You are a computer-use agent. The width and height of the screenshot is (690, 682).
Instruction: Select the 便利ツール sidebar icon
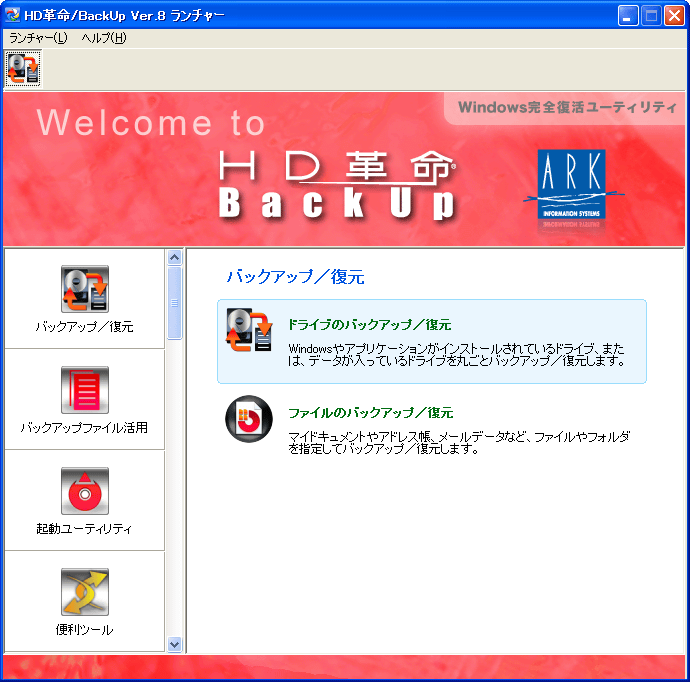(85, 592)
